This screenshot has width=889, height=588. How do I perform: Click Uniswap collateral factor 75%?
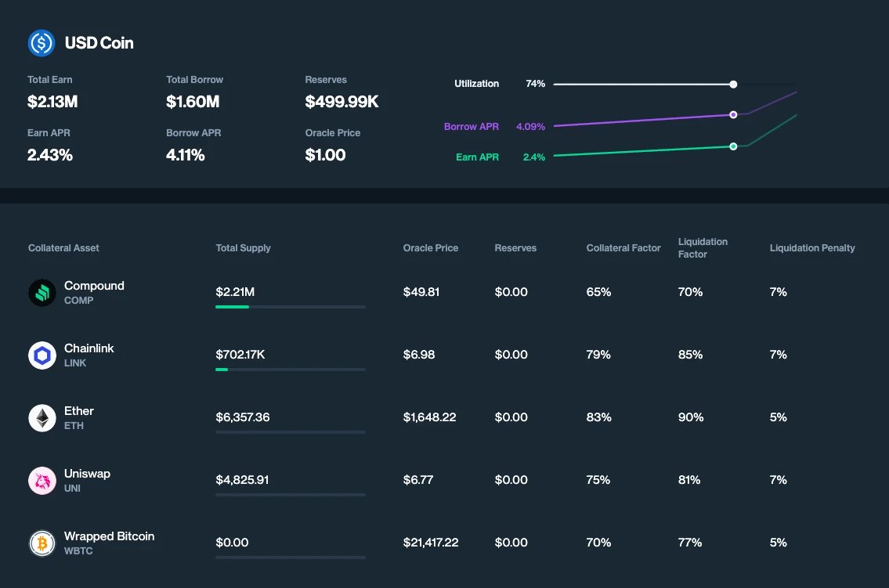click(598, 480)
